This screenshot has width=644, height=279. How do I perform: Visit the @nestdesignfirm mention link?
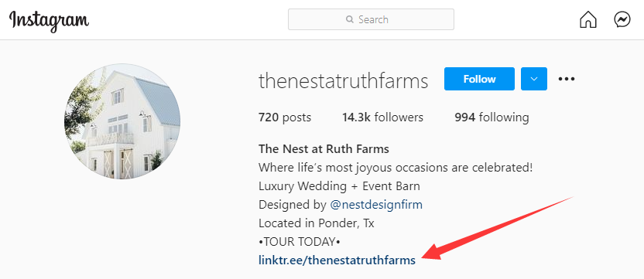point(376,204)
